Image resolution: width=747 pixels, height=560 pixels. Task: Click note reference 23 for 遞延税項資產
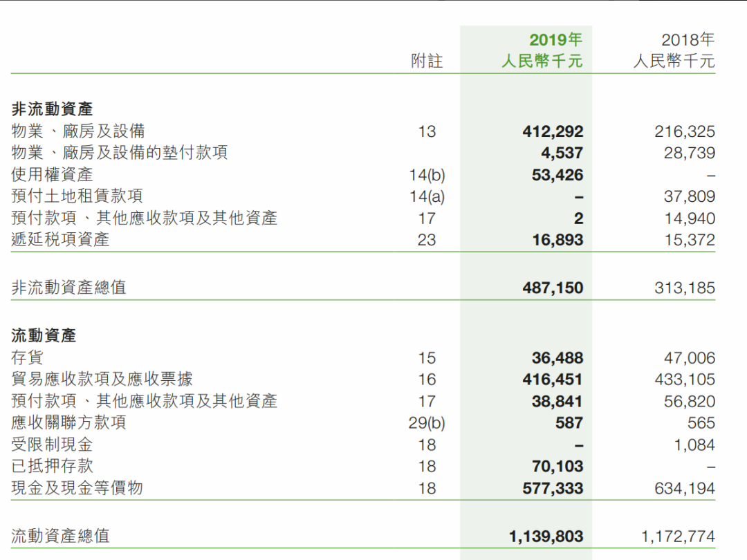click(x=427, y=240)
